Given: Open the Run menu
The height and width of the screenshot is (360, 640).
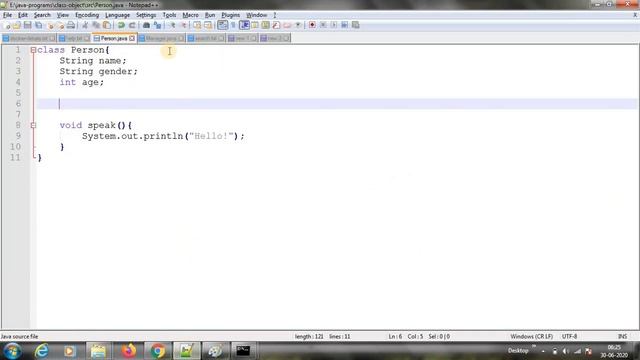Looking at the screenshot, I should click(210, 15).
